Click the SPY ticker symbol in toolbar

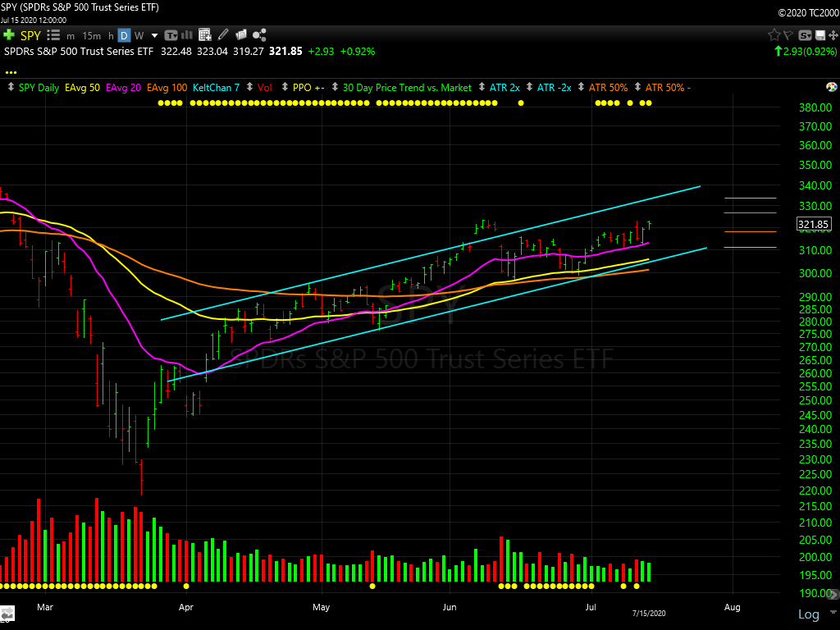[30, 36]
